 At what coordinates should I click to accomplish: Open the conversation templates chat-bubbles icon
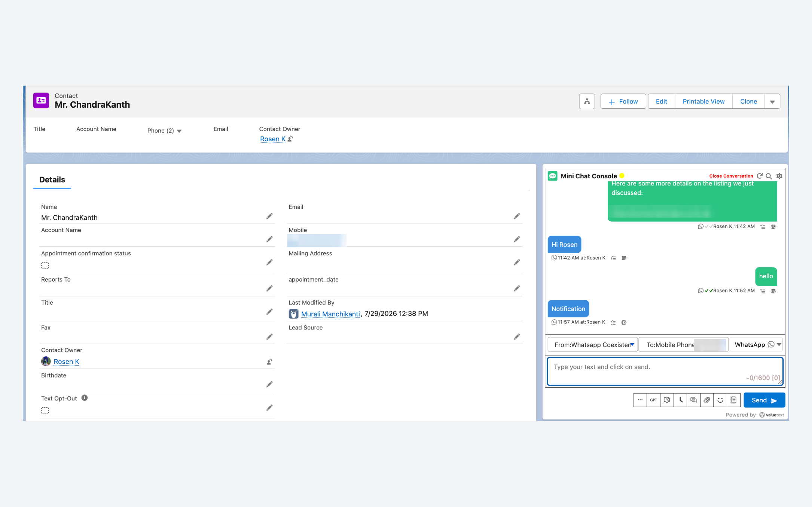[693, 400]
